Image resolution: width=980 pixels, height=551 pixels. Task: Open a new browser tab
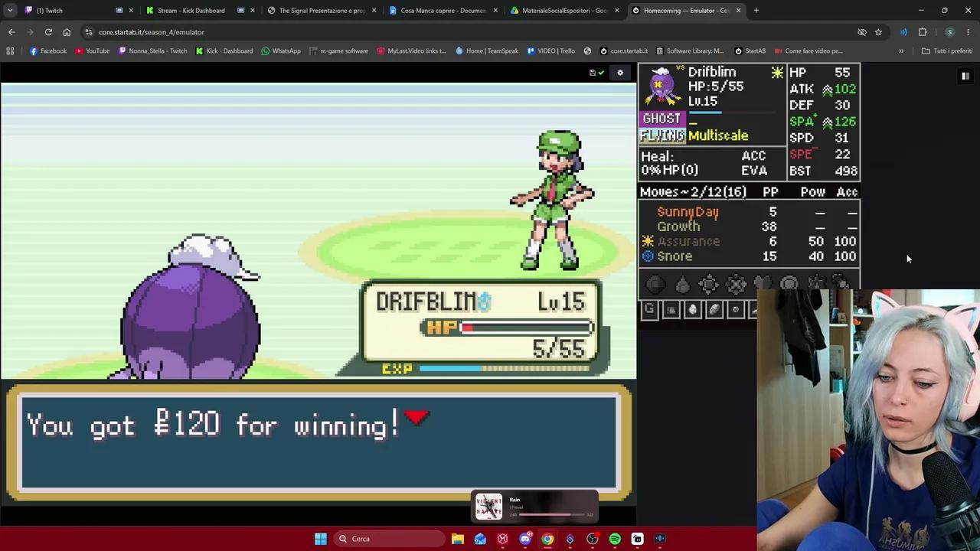pos(756,10)
